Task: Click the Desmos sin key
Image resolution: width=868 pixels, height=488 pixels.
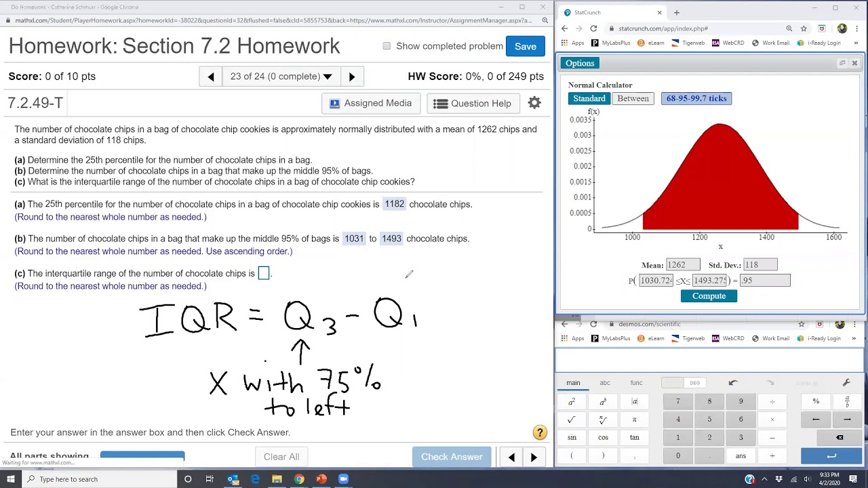Action: [572, 438]
